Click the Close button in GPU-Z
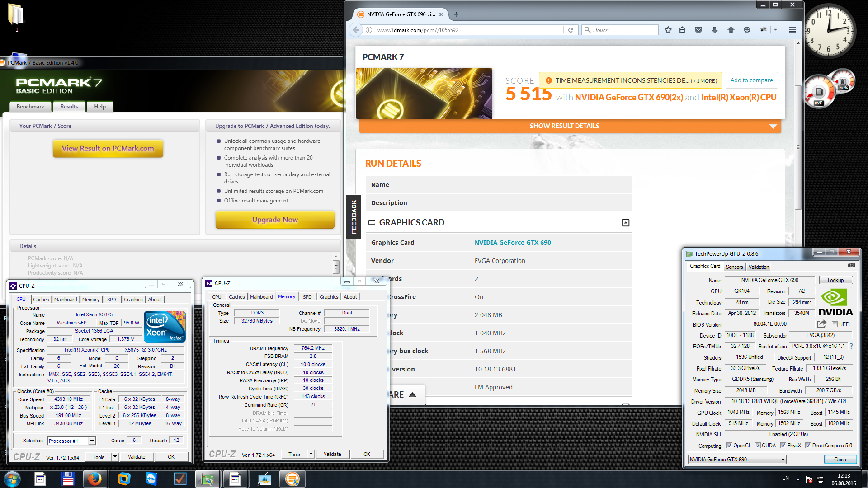Viewport: 868px width, 488px height. [840, 460]
